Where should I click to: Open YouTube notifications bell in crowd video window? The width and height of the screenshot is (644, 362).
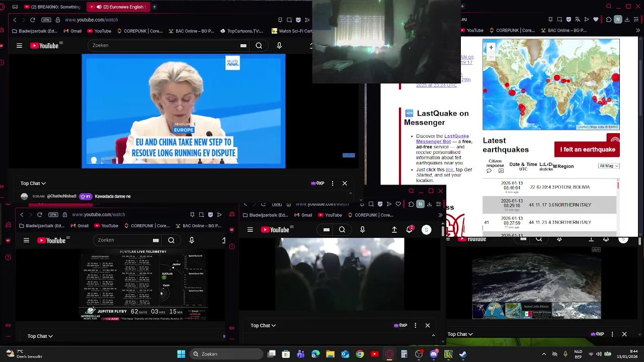click(410, 229)
